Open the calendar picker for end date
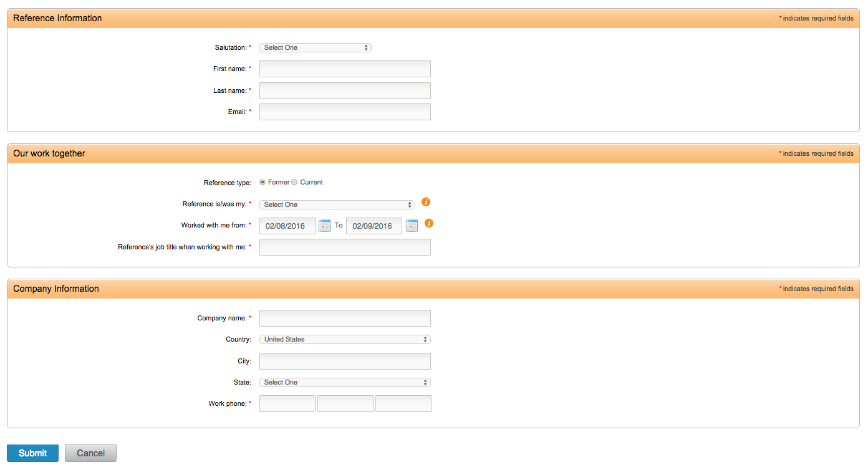868x470 pixels. tap(412, 226)
